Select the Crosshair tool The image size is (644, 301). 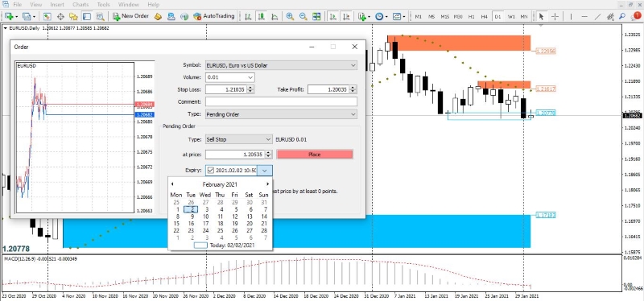(x=555, y=16)
